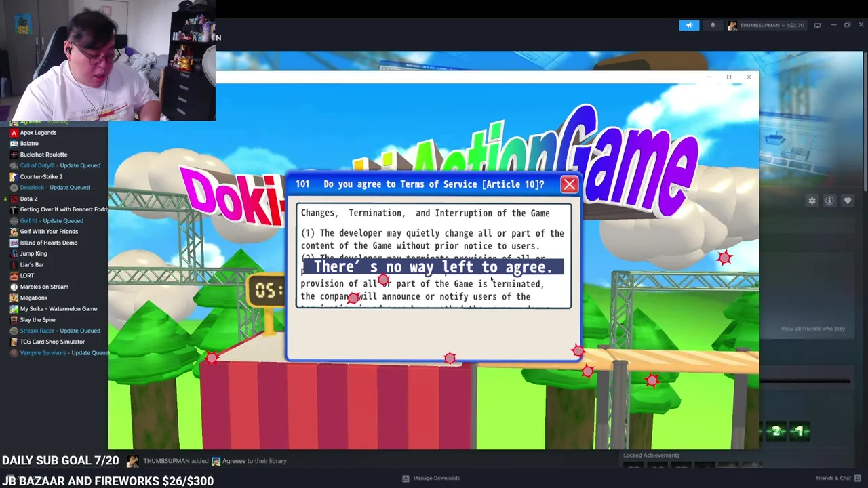Close the Terms of Service dialog with red X
This screenshot has width=868, height=488.
pyautogui.click(x=569, y=184)
